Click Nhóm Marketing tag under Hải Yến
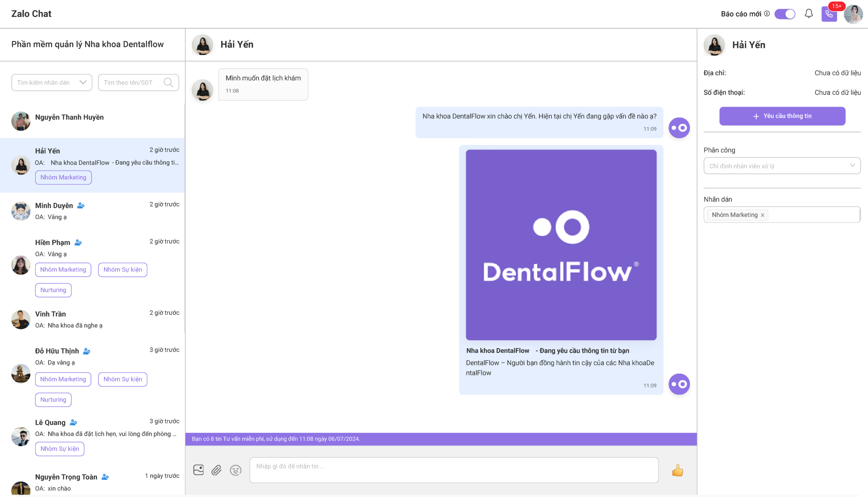Image resolution: width=868 pixels, height=497 pixels. [x=64, y=178]
